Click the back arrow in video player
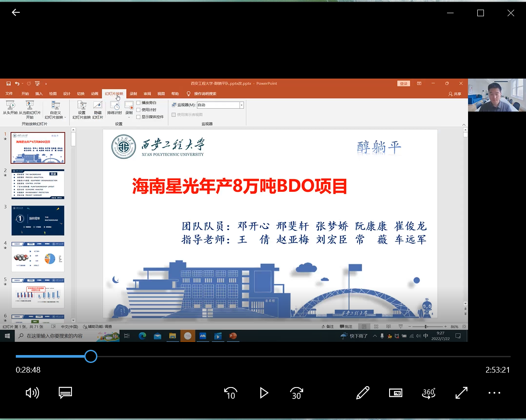The height and width of the screenshot is (420, 526). [x=16, y=13]
